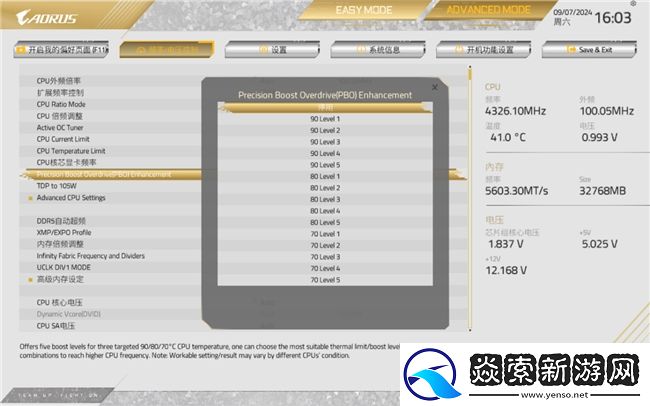Open the 开机功能设置 boot tab
Screen dimensions: 650x406
489,49
